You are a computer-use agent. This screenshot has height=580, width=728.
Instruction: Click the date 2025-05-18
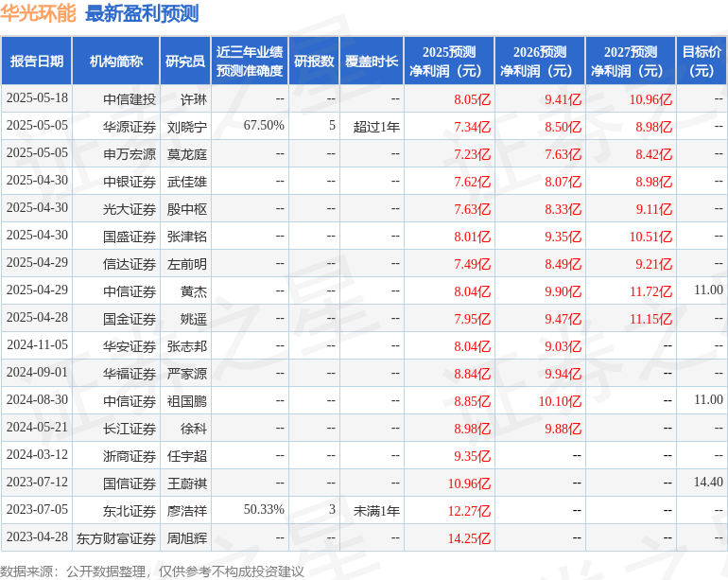[37, 98]
